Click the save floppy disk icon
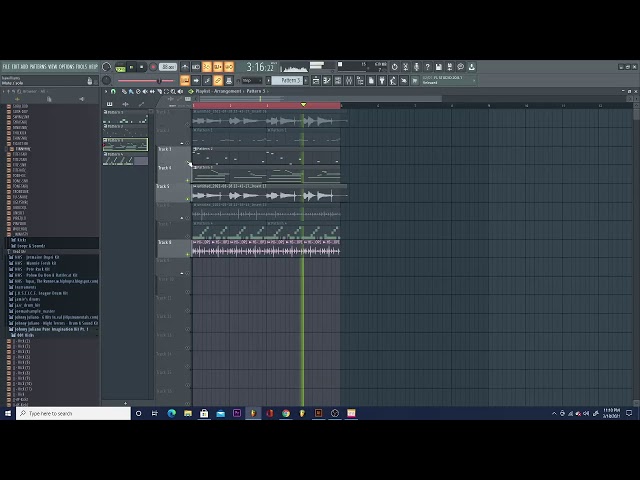640x480 pixels. coord(438,67)
